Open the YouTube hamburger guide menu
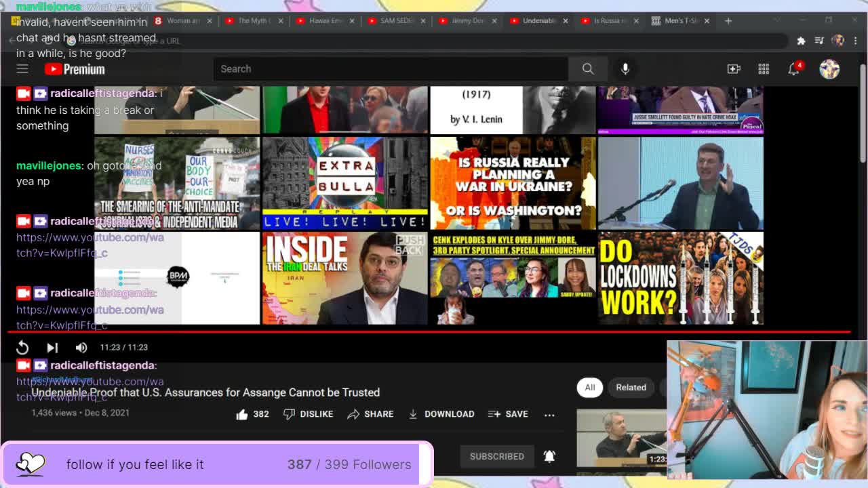The width and height of the screenshot is (868, 488). [x=22, y=68]
